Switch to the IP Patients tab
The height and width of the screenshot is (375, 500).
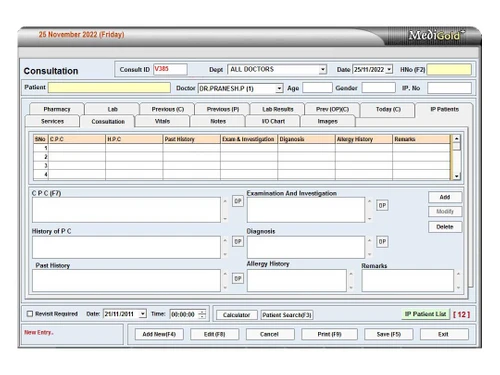444,109
